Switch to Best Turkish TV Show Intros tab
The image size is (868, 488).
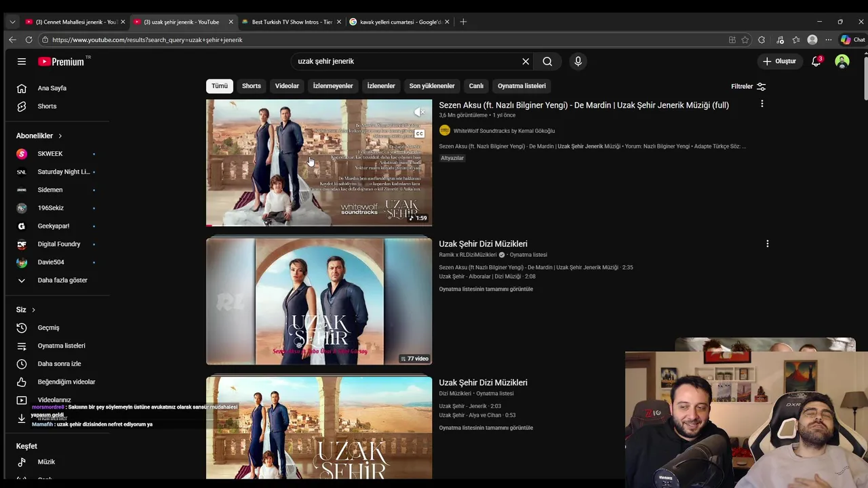pyautogui.click(x=291, y=22)
